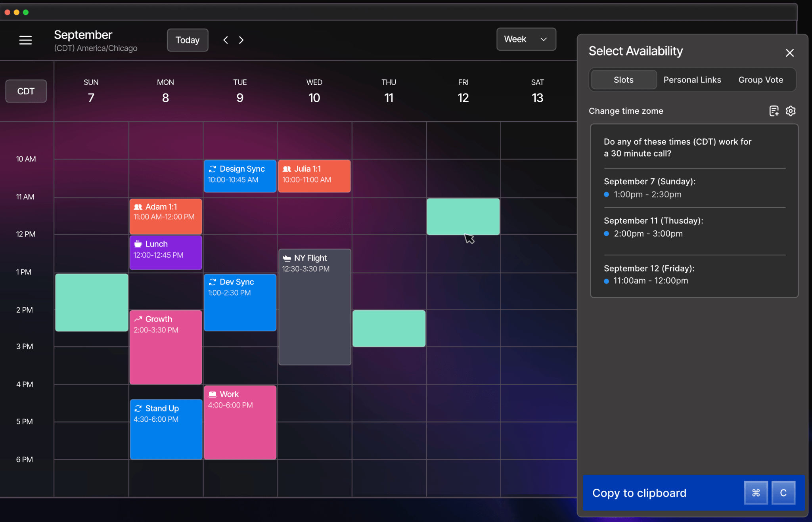This screenshot has width=812, height=522.
Task: Click the "2:00pm - 3:00pm" slot text
Action: [x=648, y=234]
